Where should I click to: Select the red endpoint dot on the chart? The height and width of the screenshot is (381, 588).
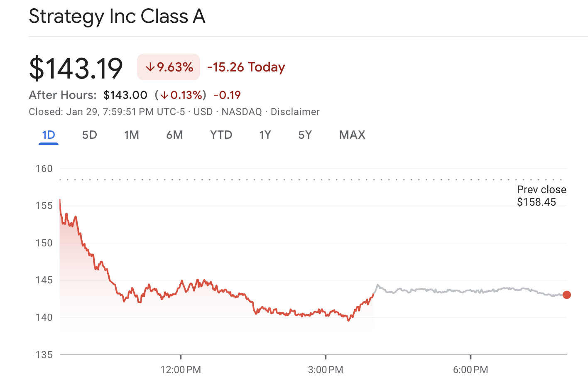566,295
